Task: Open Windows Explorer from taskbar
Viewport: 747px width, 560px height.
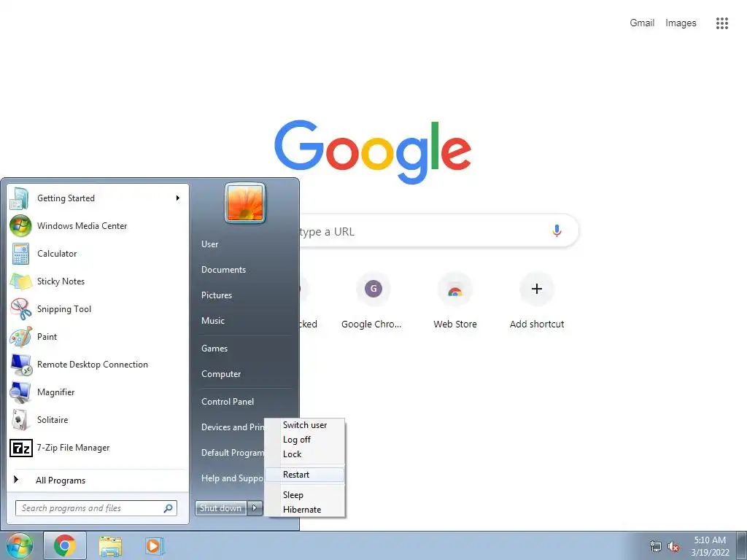Action: click(110, 546)
